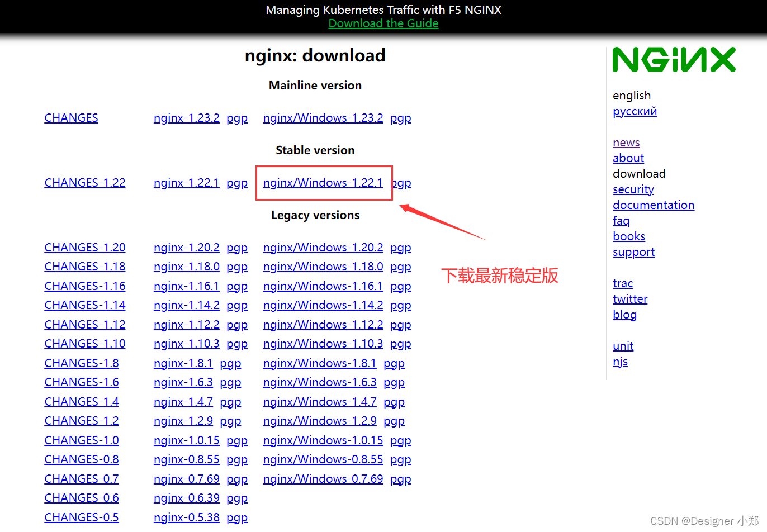The height and width of the screenshot is (532, 767).
Task: Download nginx/Windows-1.4.7
Action: pyautogui.click(x=320, y=402)
